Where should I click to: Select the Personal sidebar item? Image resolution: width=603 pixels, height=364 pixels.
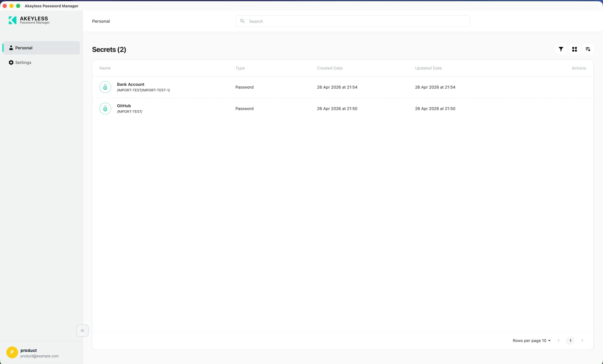tap(41, 48)
